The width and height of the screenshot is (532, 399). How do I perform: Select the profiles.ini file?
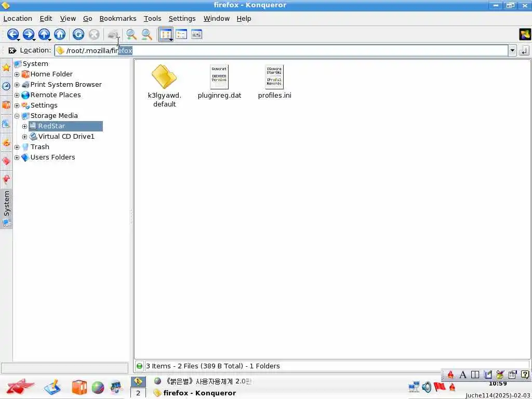coord(274,82)
